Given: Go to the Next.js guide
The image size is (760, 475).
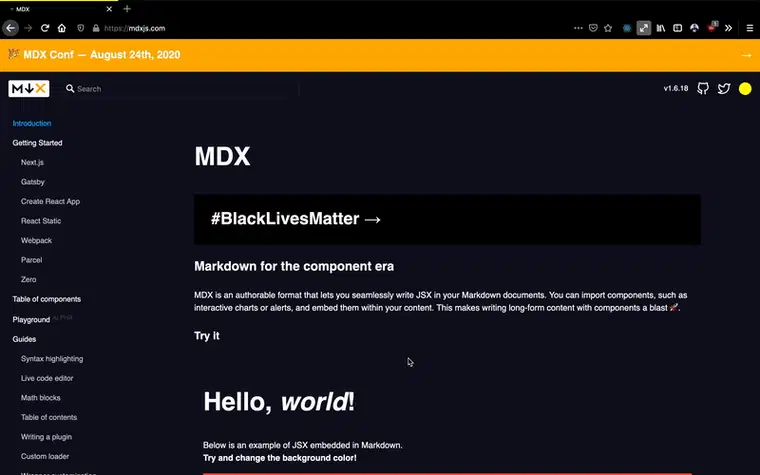Looking at the screenshot, I should [32, 162].
